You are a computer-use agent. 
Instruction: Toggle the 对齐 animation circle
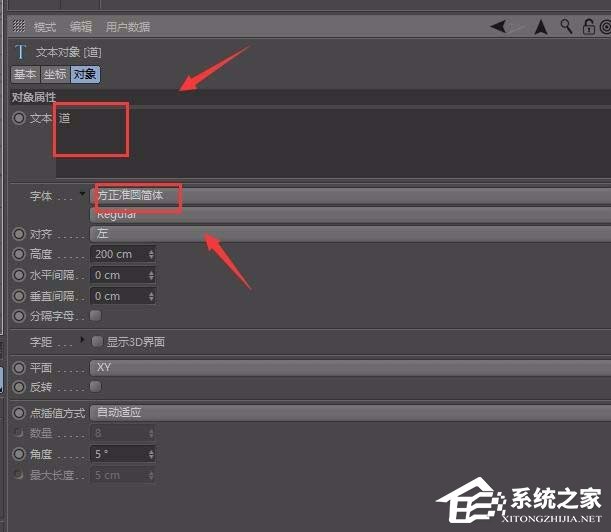pyautogui.click(x=19, y=234)
